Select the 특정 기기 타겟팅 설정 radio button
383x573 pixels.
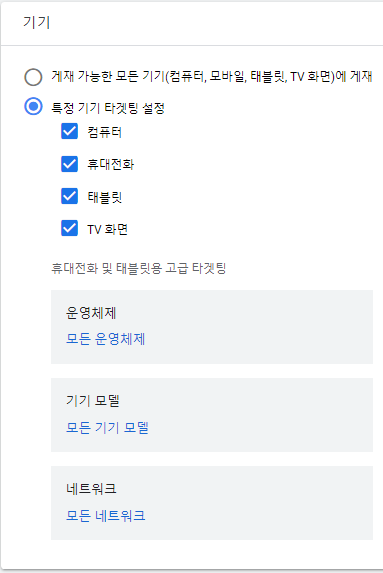(x=33, y=107)
